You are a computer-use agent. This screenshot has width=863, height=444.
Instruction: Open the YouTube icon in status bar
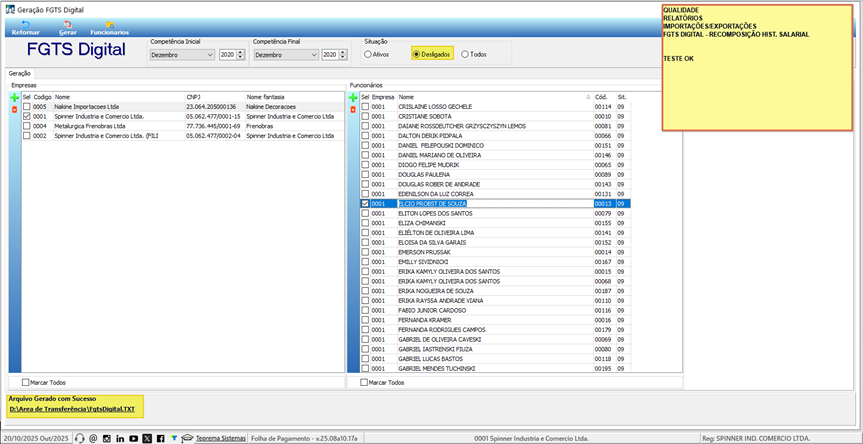pyautogui.click(x=133, y=438)
